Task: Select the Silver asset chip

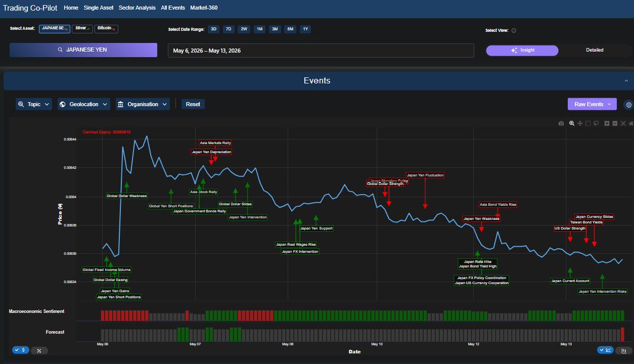Action: 83,29
